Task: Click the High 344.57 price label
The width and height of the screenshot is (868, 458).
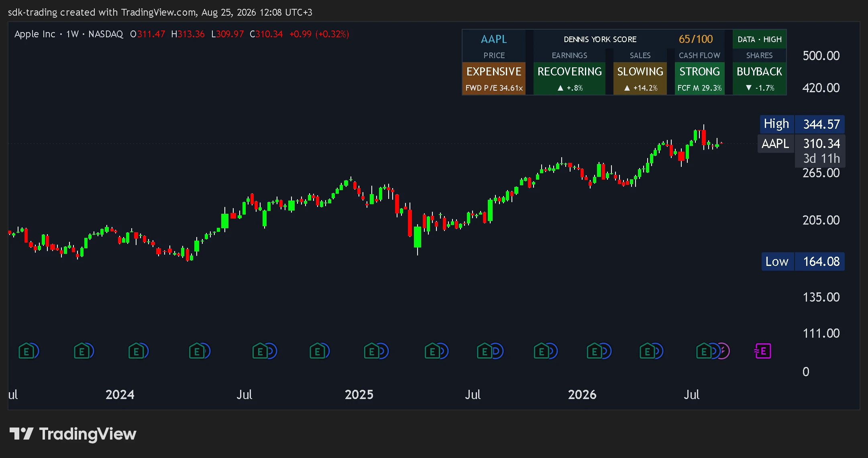Action: tap(802, 124)
